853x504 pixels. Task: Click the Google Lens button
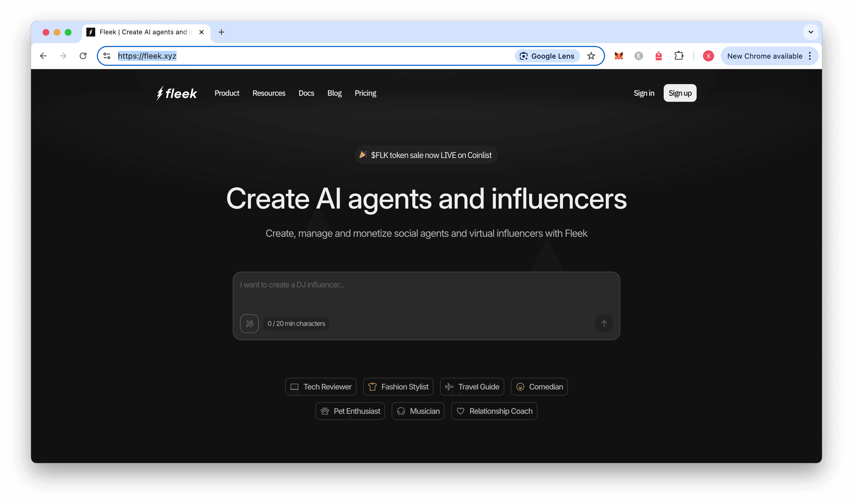[x=547, y=56]
